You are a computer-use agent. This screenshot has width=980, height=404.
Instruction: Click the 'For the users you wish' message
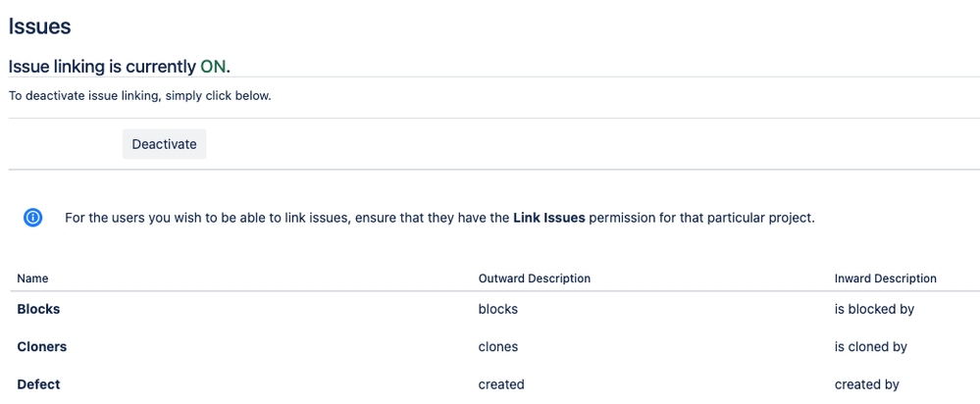click(x=440, y=219)
